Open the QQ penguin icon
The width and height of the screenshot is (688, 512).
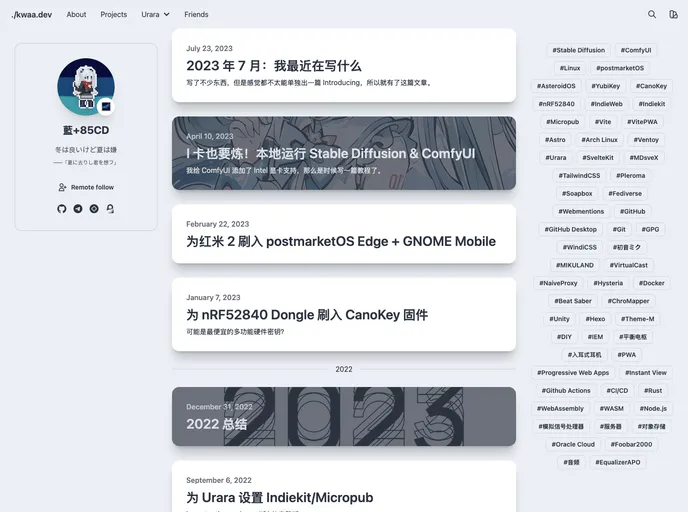tap(110, 209)
